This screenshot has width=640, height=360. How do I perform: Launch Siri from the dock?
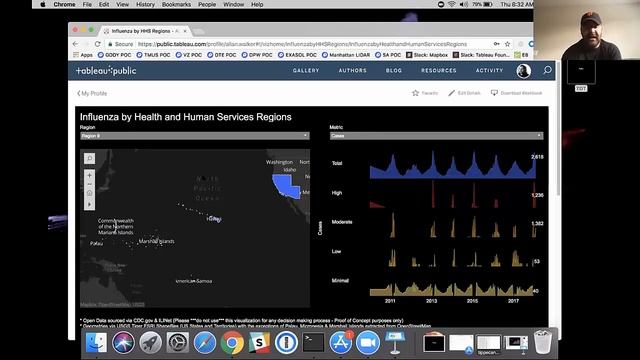pyautogui.click(x=123, y=342)
